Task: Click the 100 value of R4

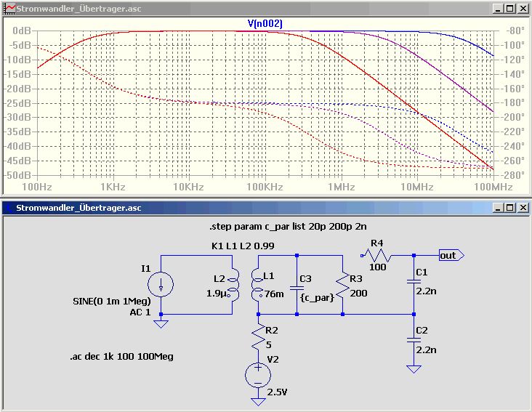Action: pos(378,267)
